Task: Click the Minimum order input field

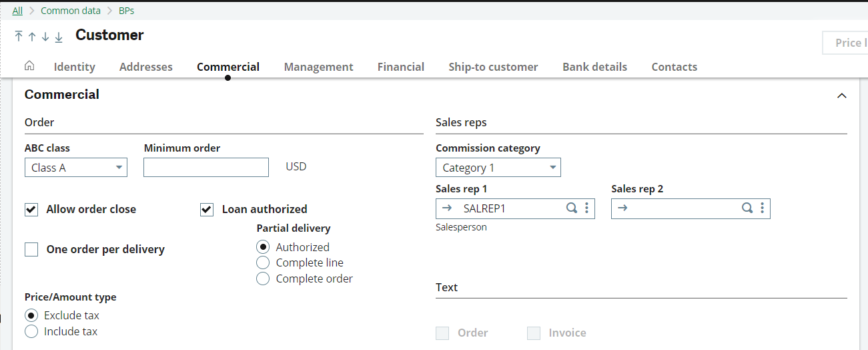Action: point(205,168)
